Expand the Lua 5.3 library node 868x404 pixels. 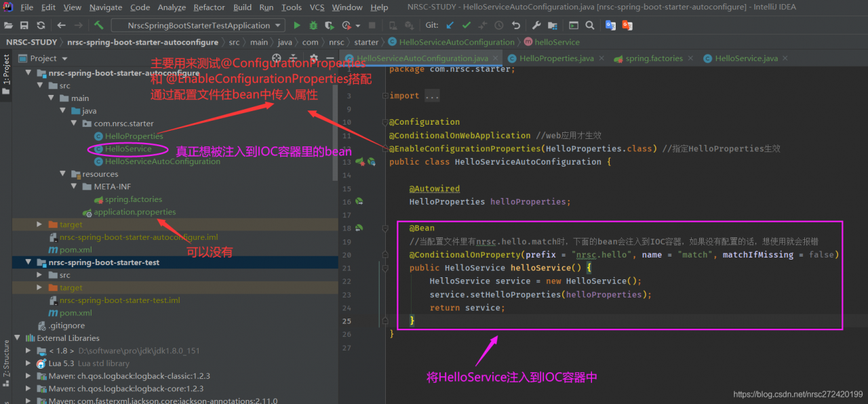[28, 364]
